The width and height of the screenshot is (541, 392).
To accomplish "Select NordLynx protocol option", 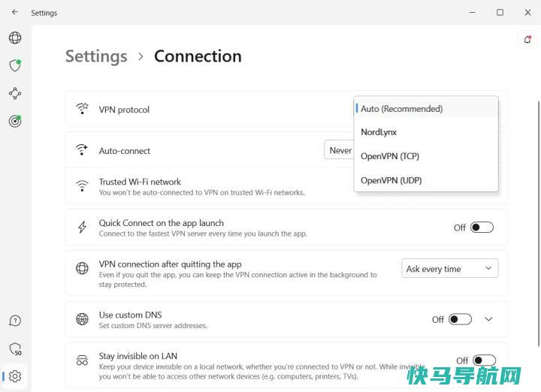I will pyautogui.click(x=426, y=132).
